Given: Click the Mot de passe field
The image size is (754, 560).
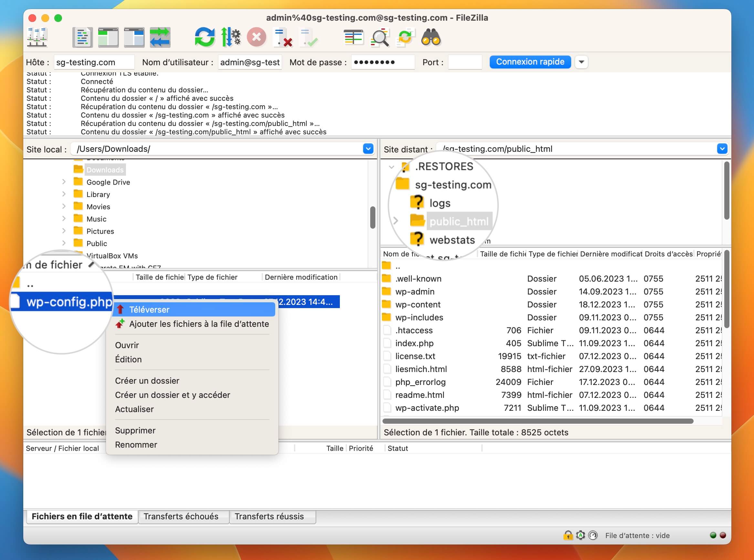Looking at the screenshot, I should (x=383, y=62).
